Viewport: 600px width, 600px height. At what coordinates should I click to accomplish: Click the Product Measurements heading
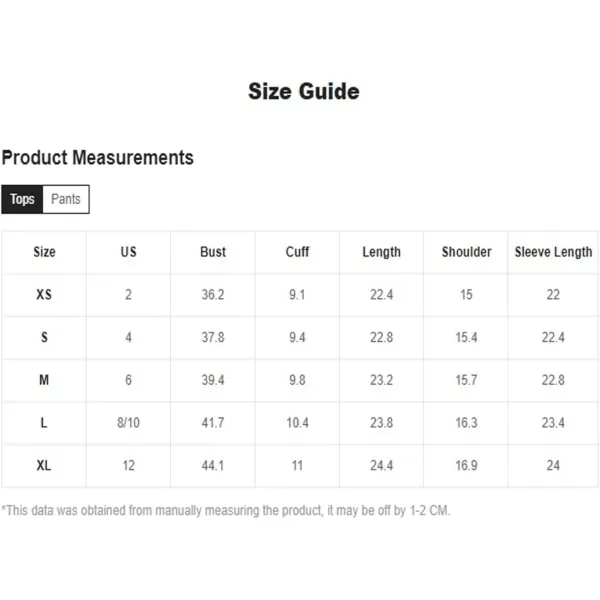coord(98,158)
